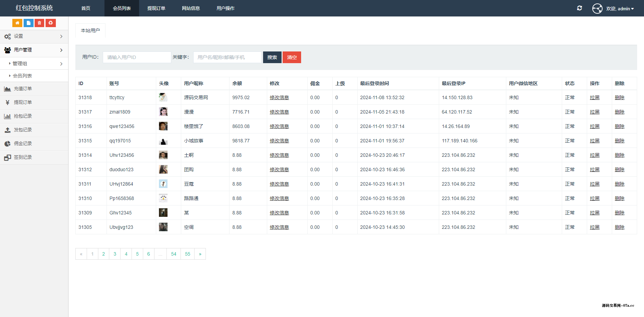
Task: Collapse the 用户管理 sidebar section
Action: (34, 50)
